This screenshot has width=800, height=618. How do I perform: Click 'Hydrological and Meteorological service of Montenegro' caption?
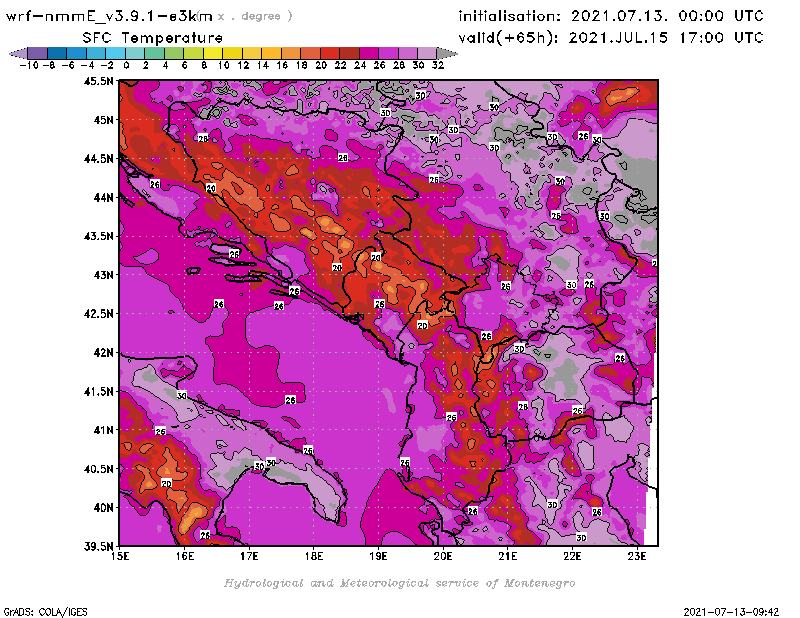pyautogui.click(x=399, y=583)
